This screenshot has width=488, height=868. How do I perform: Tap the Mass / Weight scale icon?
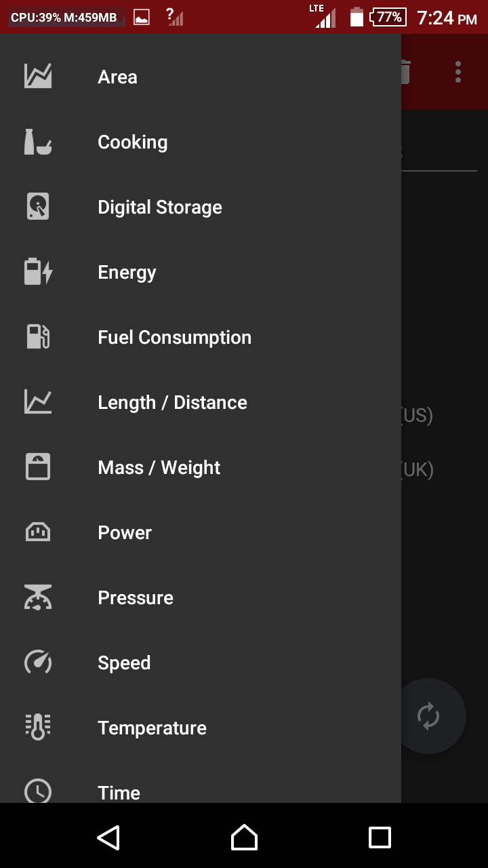click(38, 467)
